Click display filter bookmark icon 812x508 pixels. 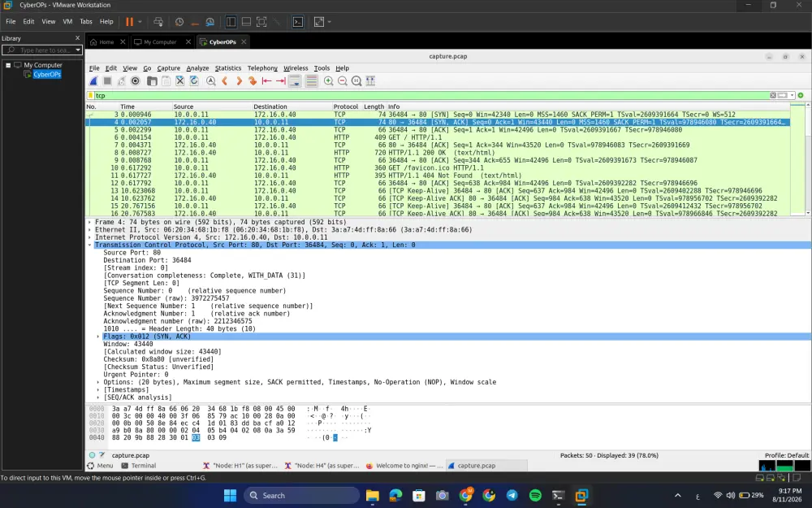pyautogui.click(x=91, y=95)
